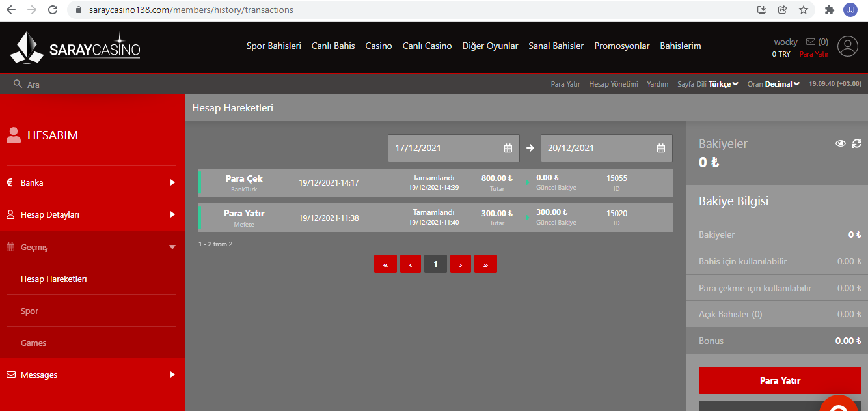This screenshot has width=868, height=411.
Task: Click the search magnifier icon
Action: click(x=18, y=84)
